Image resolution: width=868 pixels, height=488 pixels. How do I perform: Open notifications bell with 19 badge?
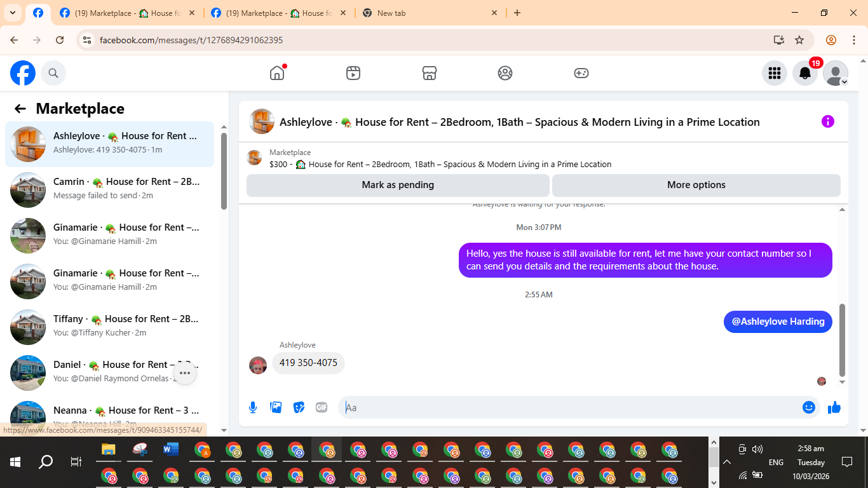tap(805, 73)
